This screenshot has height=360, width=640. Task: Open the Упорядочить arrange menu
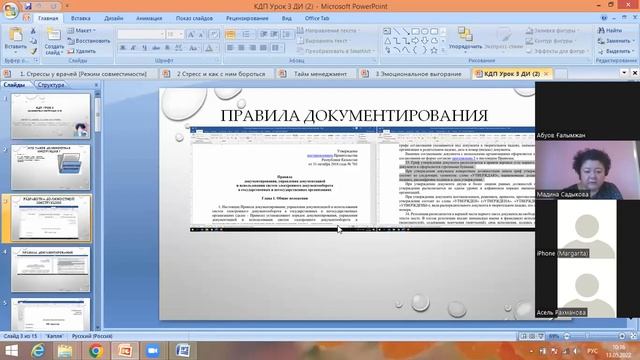tap(465, 40)
